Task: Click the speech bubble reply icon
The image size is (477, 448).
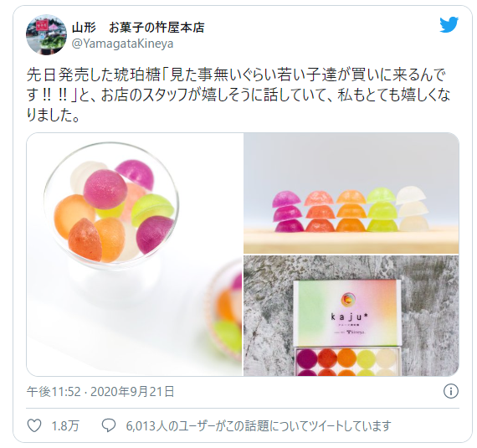Action: coord(108,425)
